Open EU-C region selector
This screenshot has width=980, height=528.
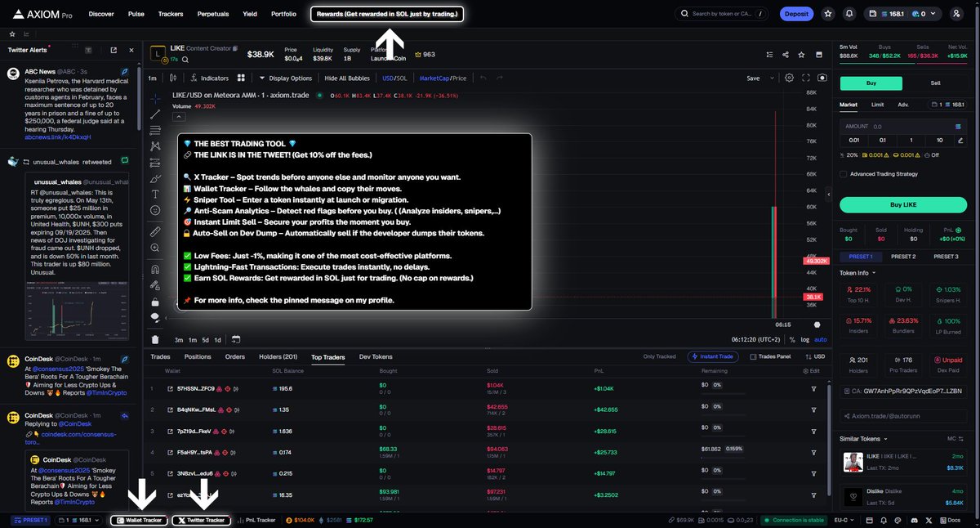(844, 520)
